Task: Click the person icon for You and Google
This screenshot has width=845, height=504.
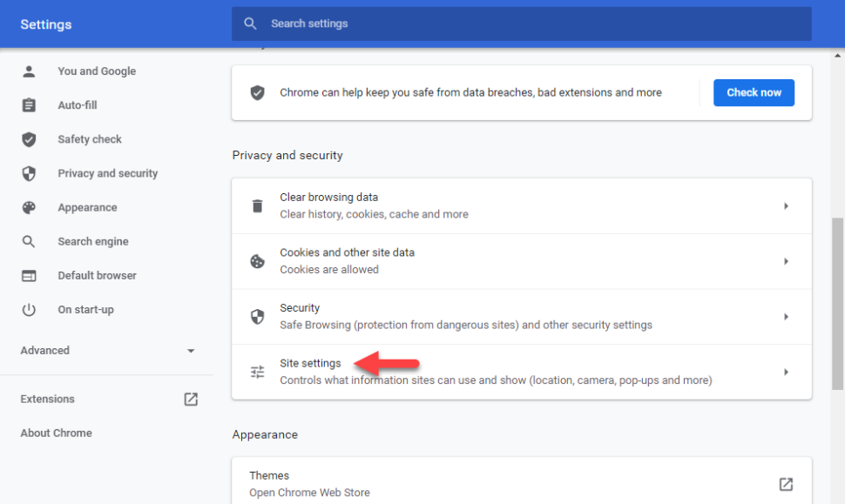Action: pos(29,71)
